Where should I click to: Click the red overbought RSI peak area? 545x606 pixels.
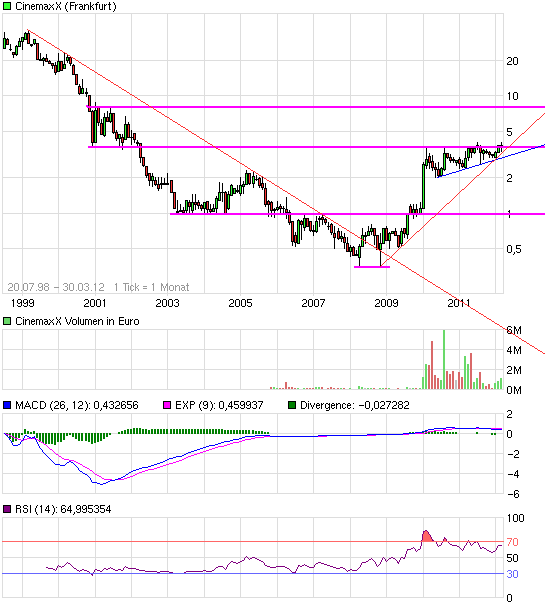(427, 536)
